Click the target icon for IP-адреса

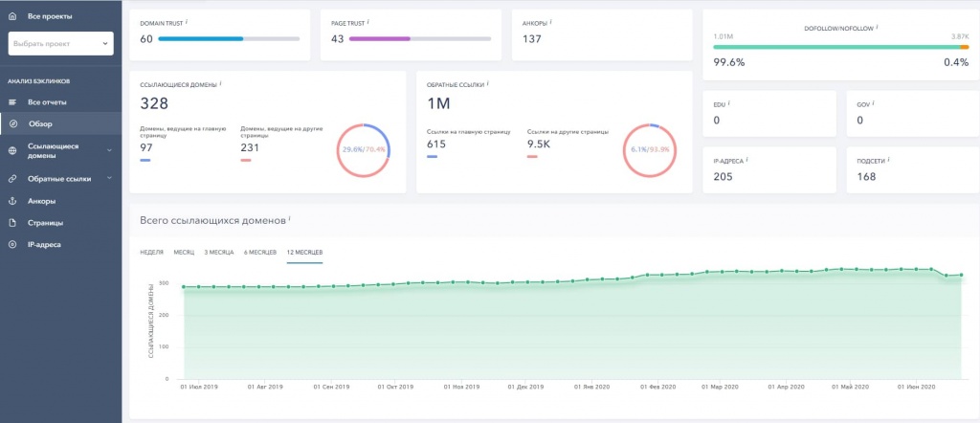[x=12, y=245]
